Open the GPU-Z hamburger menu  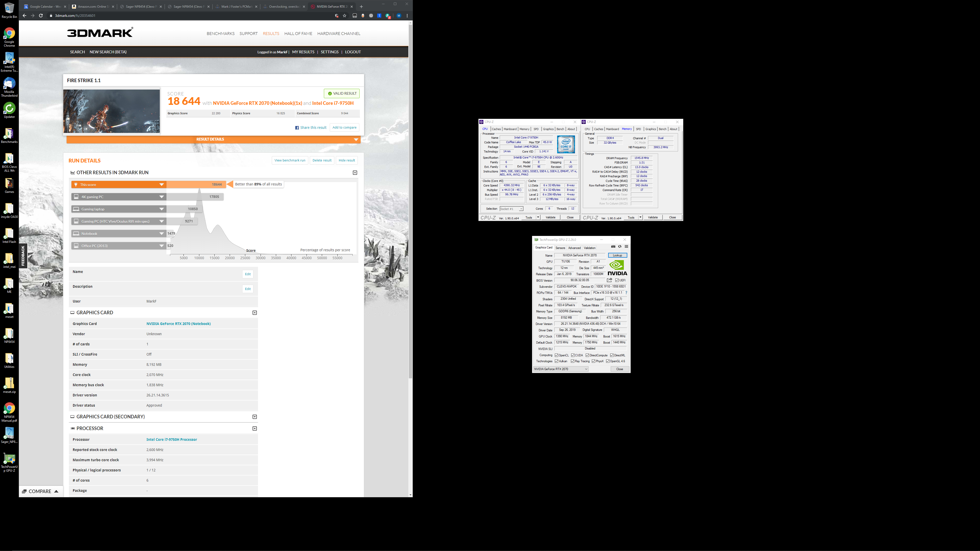pos(626,246)
